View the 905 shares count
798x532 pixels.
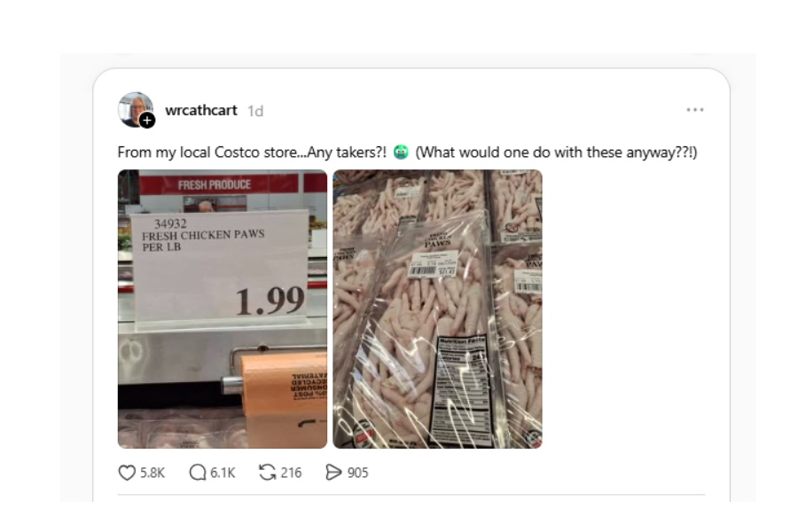click(x=358, y=473)
